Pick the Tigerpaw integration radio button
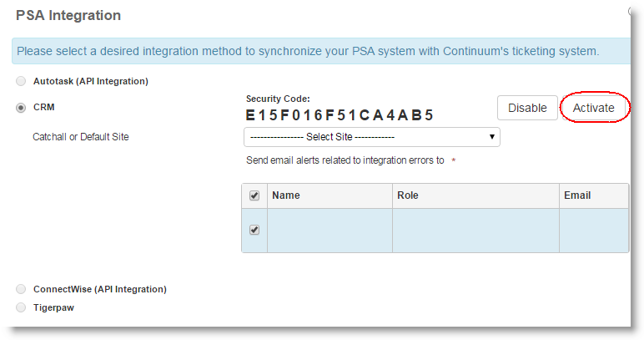 tap(21, 307)
